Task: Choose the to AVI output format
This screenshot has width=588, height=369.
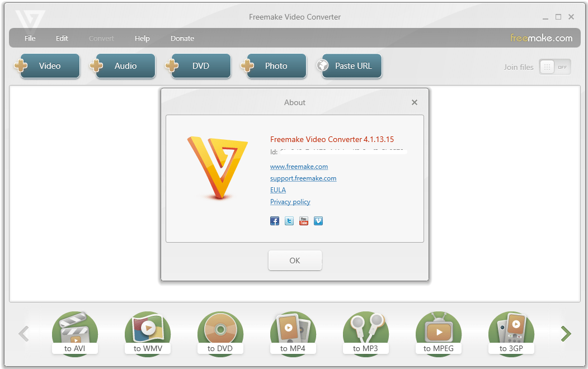Action: click(74, 333)
